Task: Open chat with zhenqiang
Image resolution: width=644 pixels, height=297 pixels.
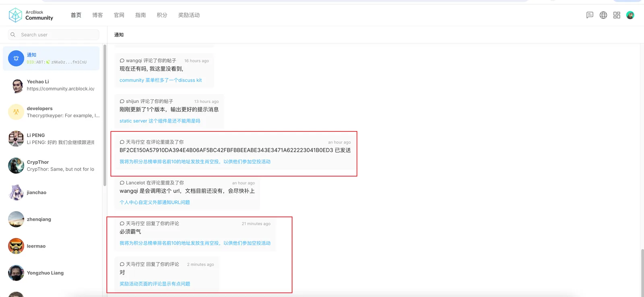Action: [51, 219]
